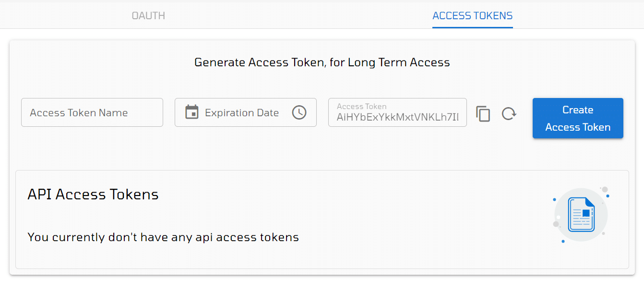Click the underline below ACCESS TOKENS tab
This screenshot has height=281, width=644.
point(473,27)
